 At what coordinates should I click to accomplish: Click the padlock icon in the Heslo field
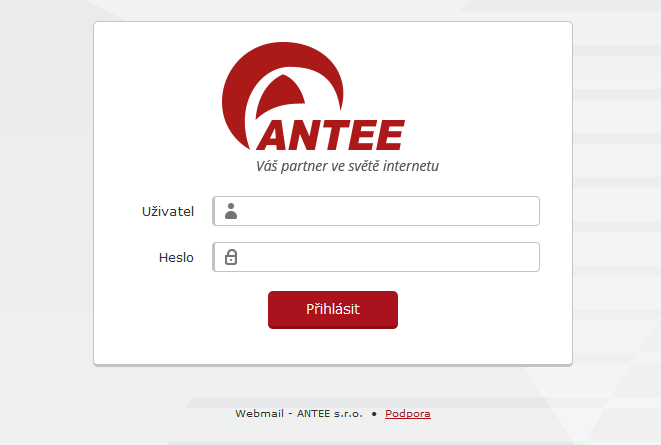231,257
